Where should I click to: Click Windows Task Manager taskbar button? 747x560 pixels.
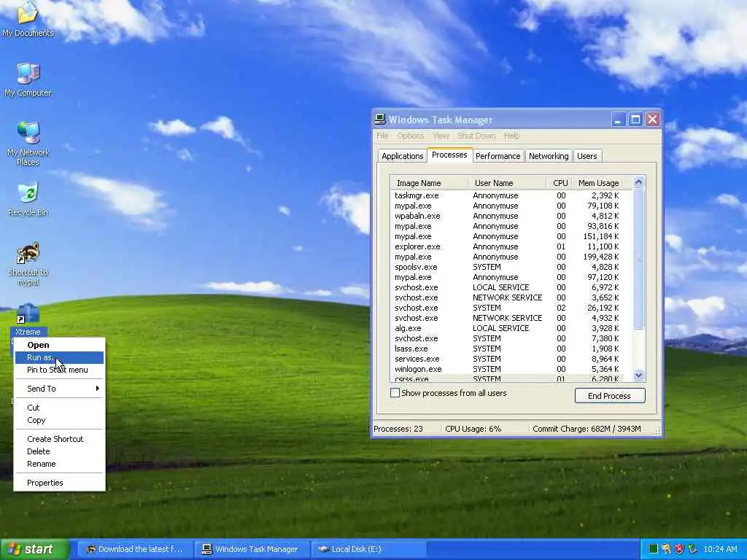pos(251,549)
